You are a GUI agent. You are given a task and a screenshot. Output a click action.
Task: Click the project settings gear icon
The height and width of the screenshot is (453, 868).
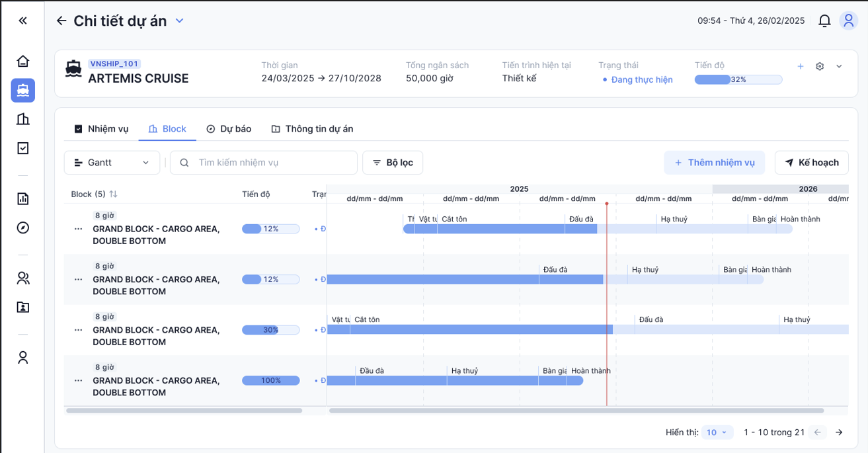[820, 67]
